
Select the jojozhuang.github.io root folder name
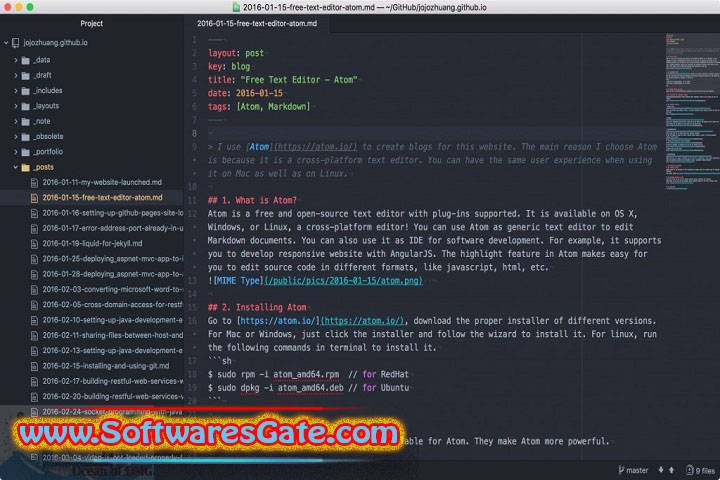coord(56,43)
